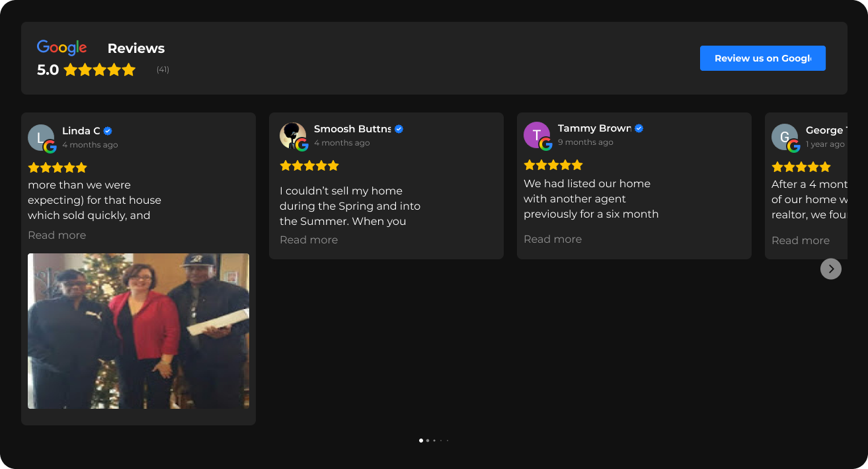Click verified badge next to Tammy Brown
This screenshot has width=868, height=469.
pos(639,128)
